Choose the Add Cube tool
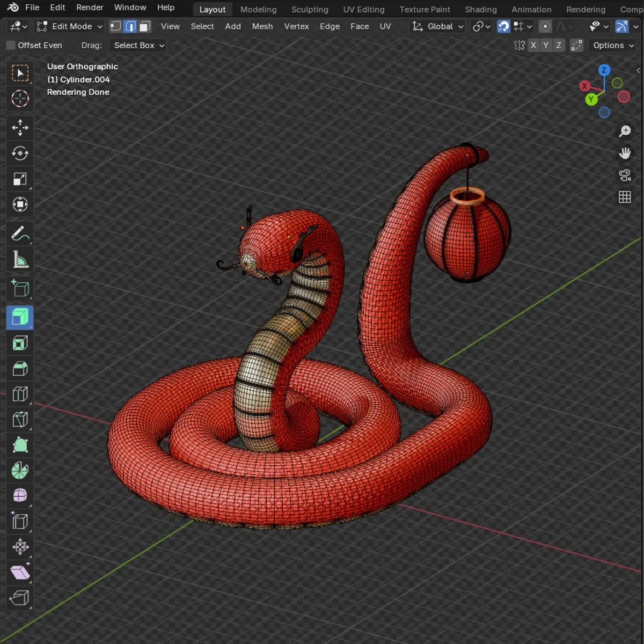The height and width of the screenshot is (644, 644). point(20,289)
